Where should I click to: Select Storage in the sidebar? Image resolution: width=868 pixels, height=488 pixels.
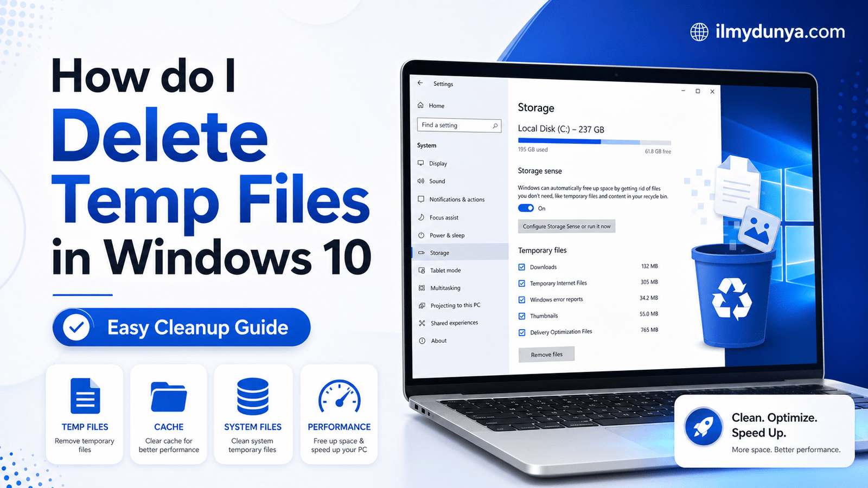point(460,252)
